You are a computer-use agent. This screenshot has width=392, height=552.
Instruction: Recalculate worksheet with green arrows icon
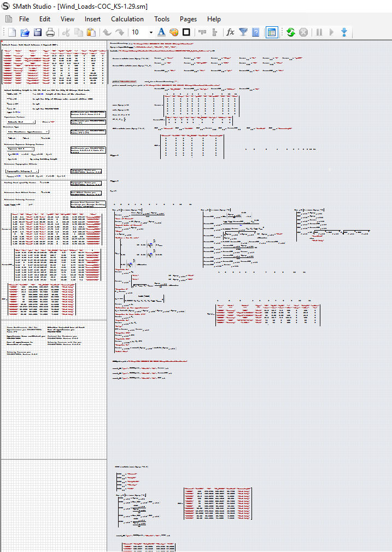pos(290,32)
